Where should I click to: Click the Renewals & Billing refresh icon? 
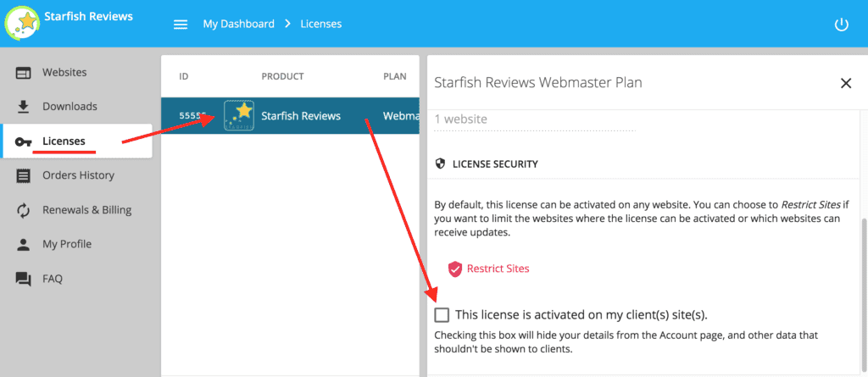(23, 210)
